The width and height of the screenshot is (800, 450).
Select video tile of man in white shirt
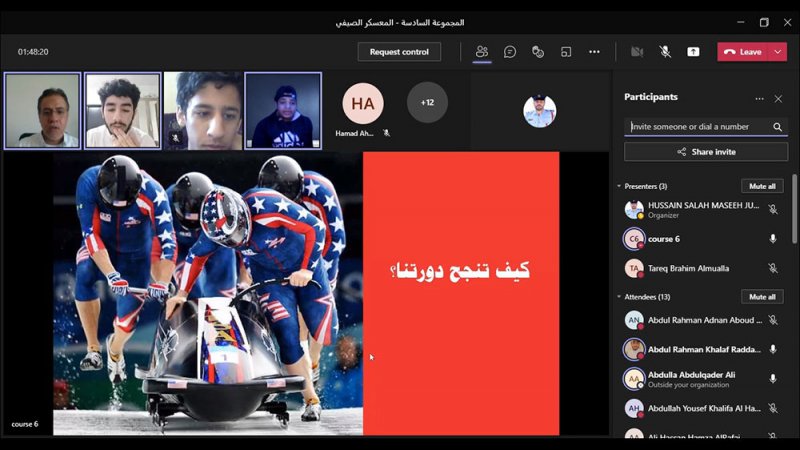click(42, 111)
